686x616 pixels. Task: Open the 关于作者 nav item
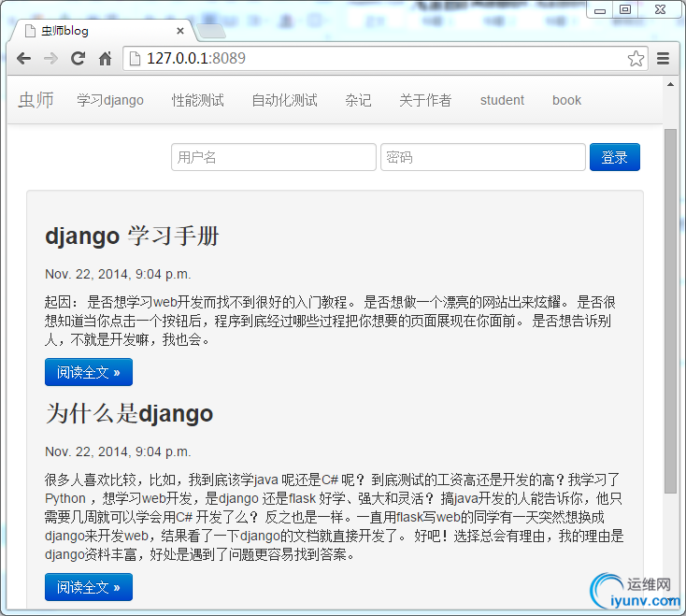425,100
